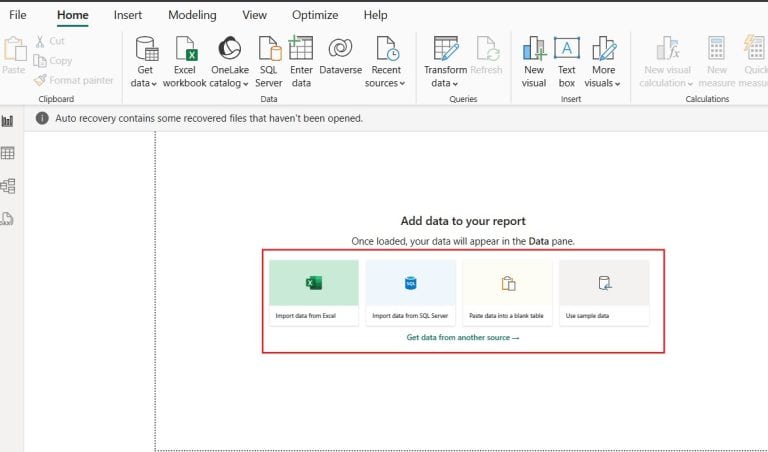Click the Refresh queries icon
This screenshot has width=768, height=452.
coord(487,48)
